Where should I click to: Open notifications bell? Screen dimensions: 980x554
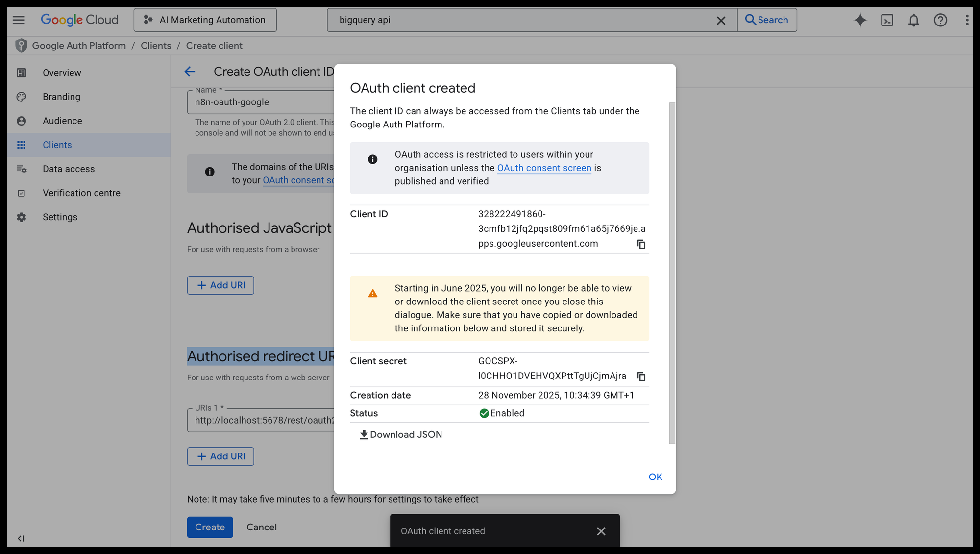tap(913, 20)
